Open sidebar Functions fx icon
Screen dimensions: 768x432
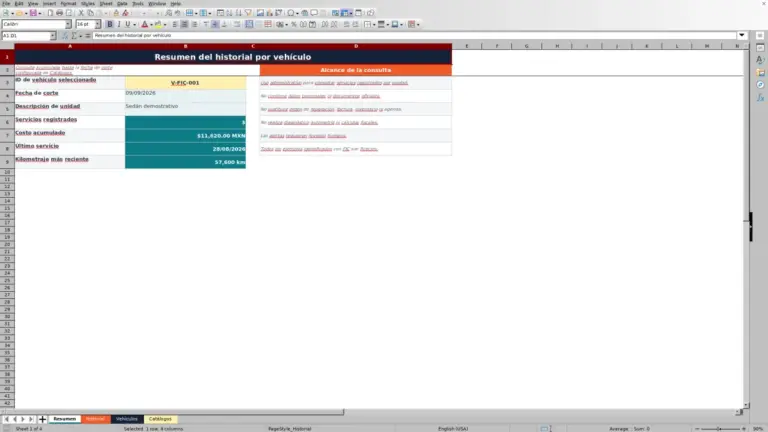click(760, 97)
